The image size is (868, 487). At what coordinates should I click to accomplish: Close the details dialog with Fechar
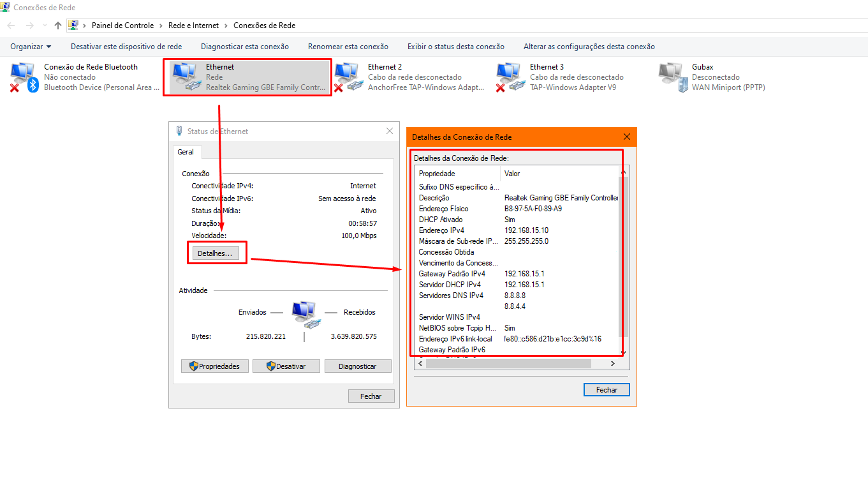pyautogui.click(x=607, y=389)
